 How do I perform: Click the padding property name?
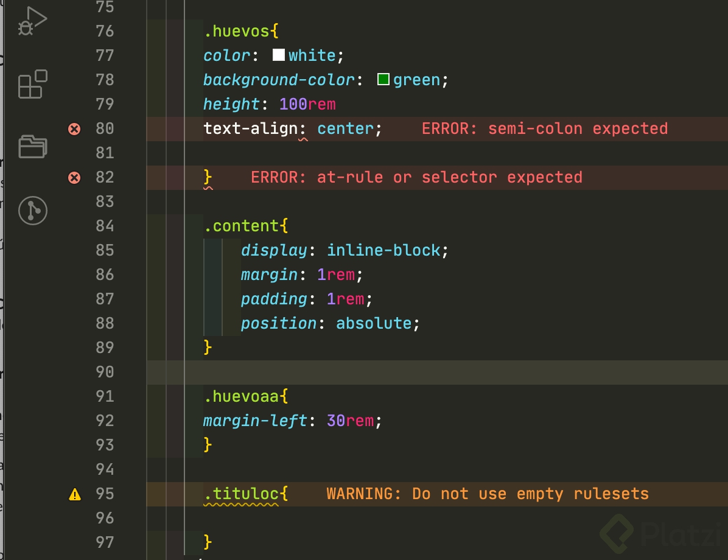[274, 299]
